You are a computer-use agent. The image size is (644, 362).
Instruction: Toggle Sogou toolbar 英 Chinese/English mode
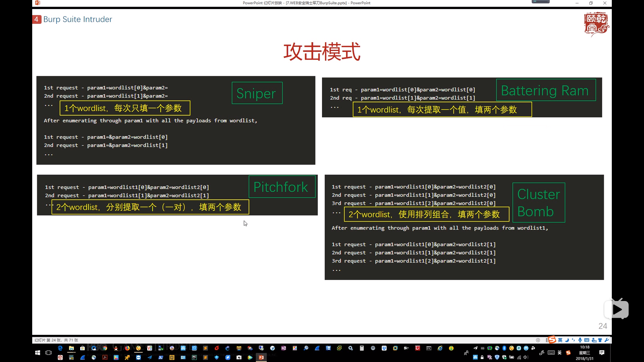click(560, 340)
